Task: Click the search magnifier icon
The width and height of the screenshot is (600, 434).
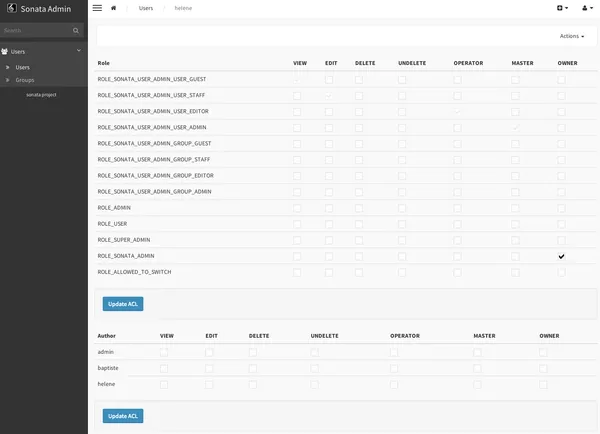Action: coord(77,30)
